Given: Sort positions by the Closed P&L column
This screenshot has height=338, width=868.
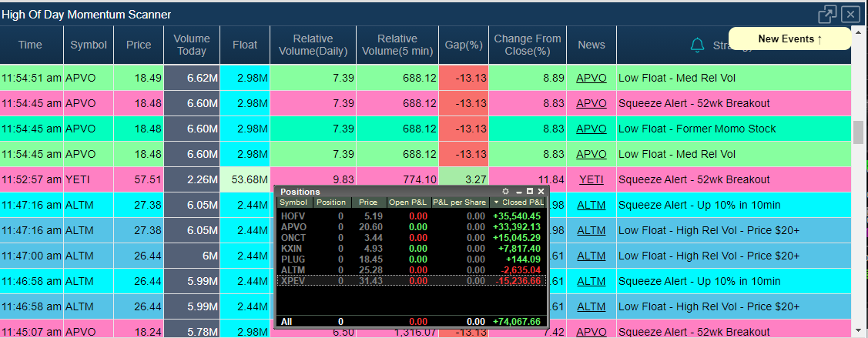Looking at the screenshot, I should (x=518, y=202).
